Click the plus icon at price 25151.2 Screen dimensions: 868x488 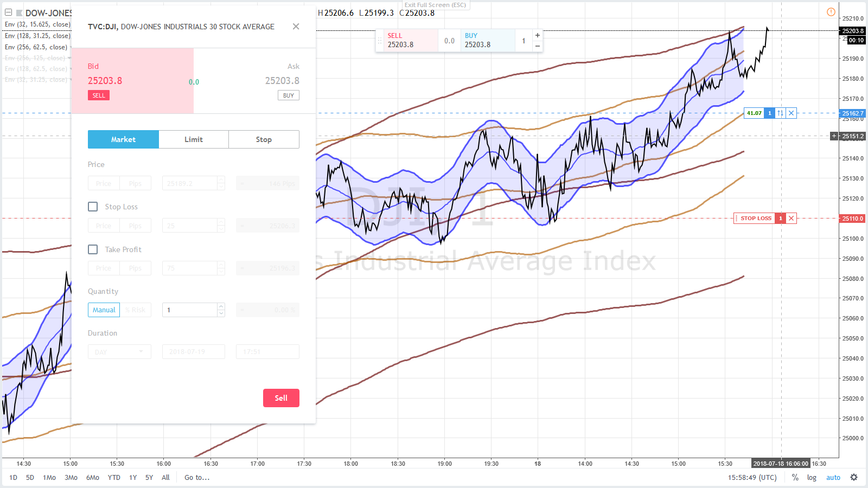pyautogui.click(x=834, y=136)
